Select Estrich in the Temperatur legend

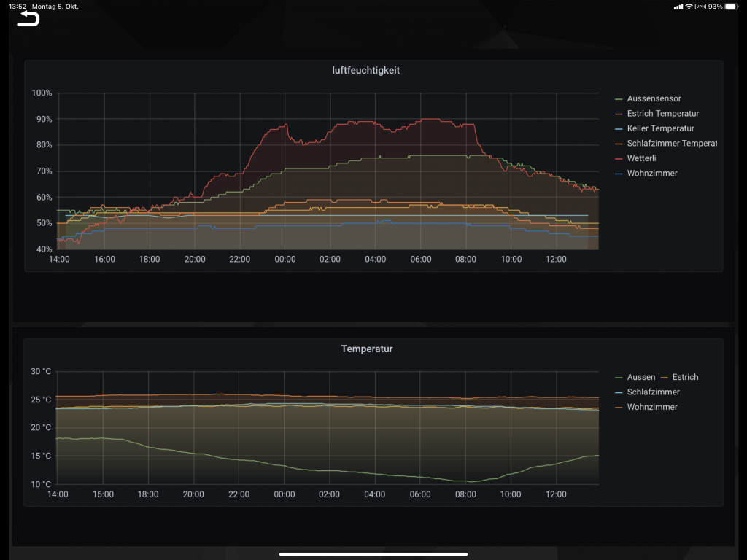(685, 377)
